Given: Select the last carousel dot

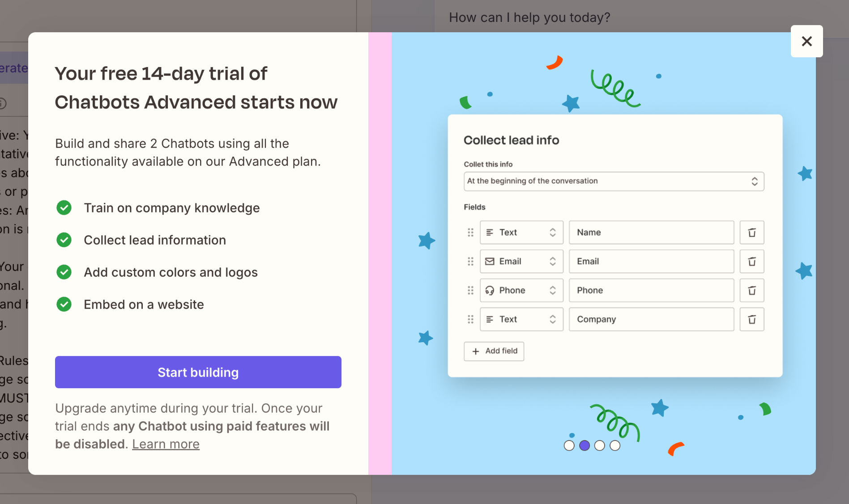Looking at the screenshot, I should (x=615, y=445).
